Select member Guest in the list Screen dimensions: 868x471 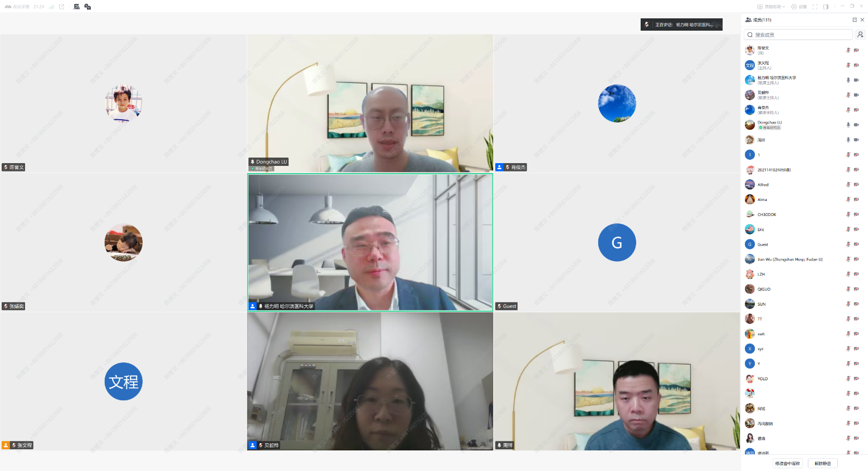click(x=763, y=244)
